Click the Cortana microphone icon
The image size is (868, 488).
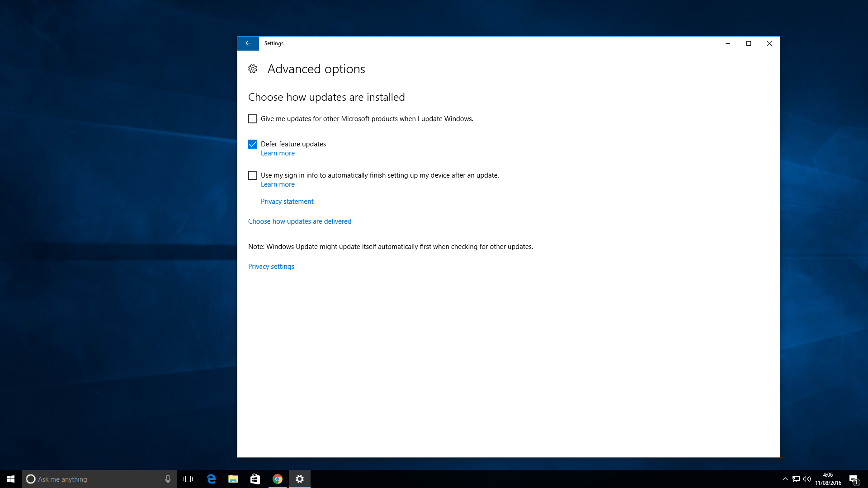168,479
